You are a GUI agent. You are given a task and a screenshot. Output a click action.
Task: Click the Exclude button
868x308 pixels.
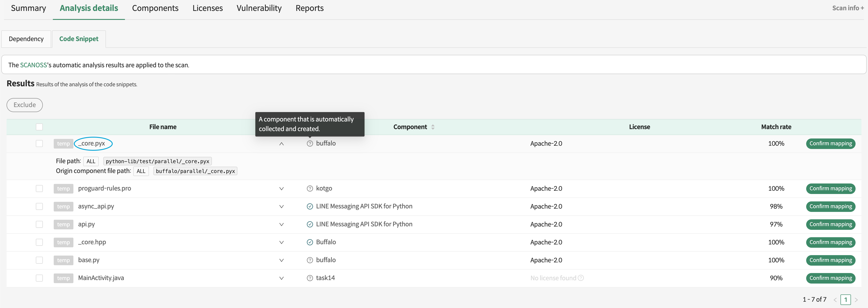(25, 105)
